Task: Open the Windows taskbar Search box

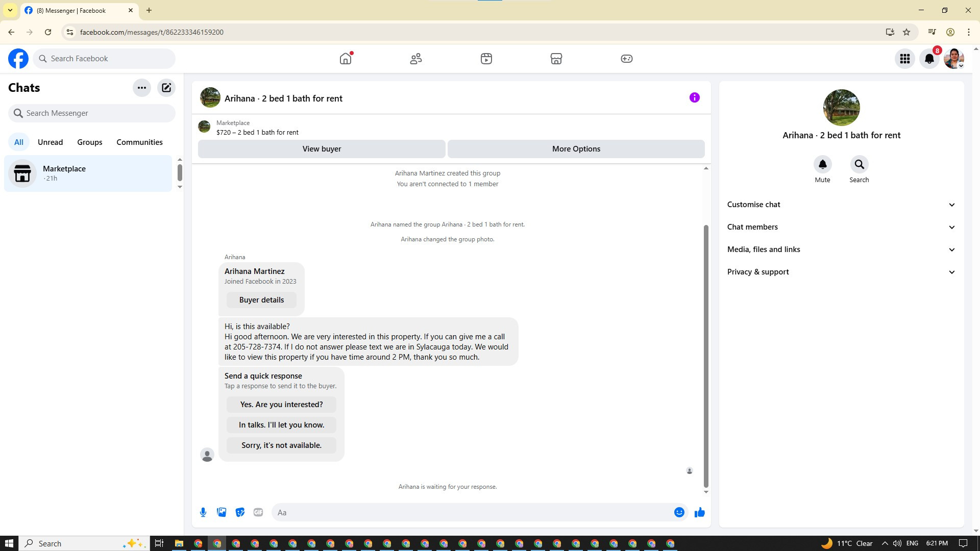Action: tap(85, 543)
